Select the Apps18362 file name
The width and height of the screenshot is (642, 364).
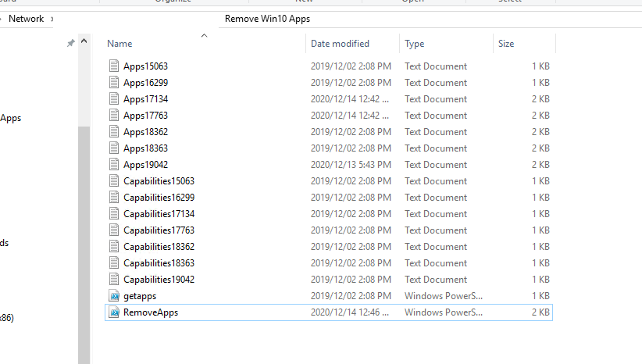click(x=145, y=132)
